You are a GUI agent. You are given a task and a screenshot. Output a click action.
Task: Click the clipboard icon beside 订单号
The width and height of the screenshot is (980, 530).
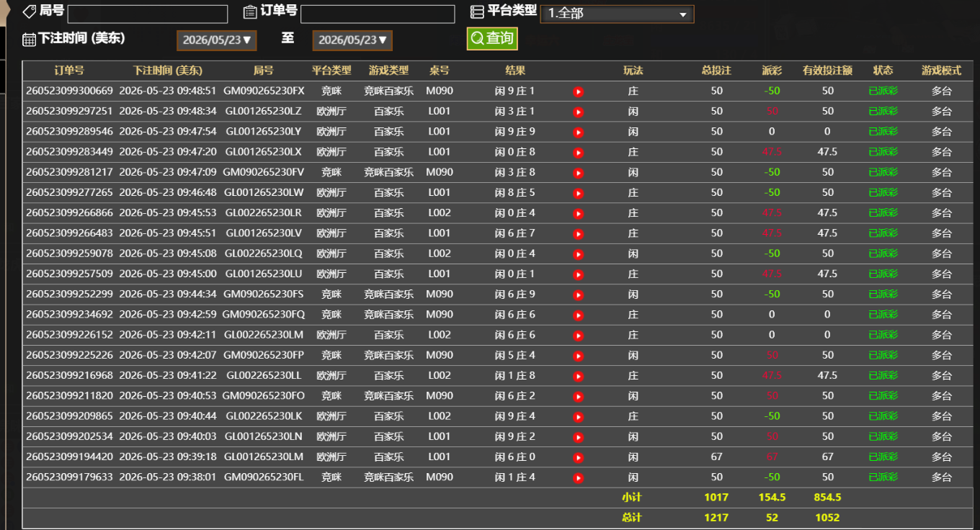pos(250,12)
